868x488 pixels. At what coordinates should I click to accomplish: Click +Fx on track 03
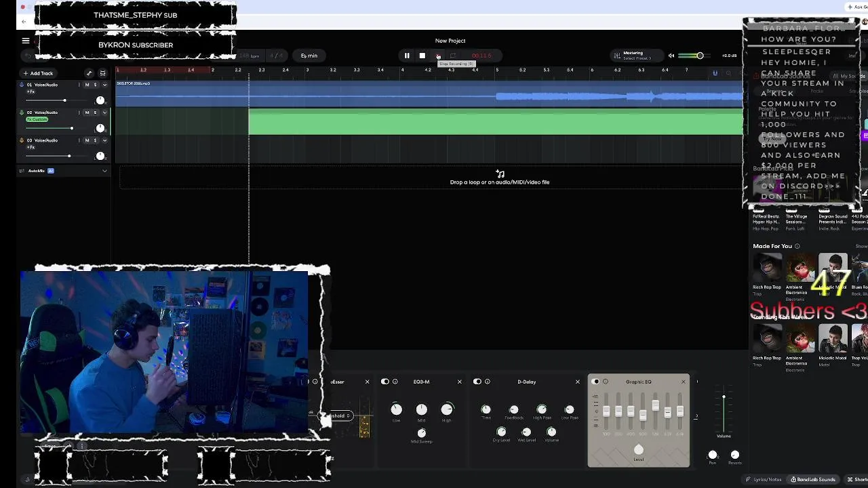click(x=31, y=146)
